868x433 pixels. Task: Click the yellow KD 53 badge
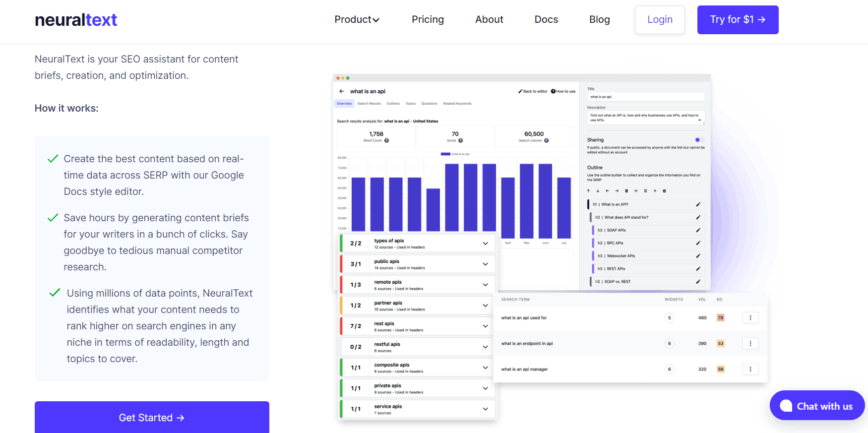[720, 344]
